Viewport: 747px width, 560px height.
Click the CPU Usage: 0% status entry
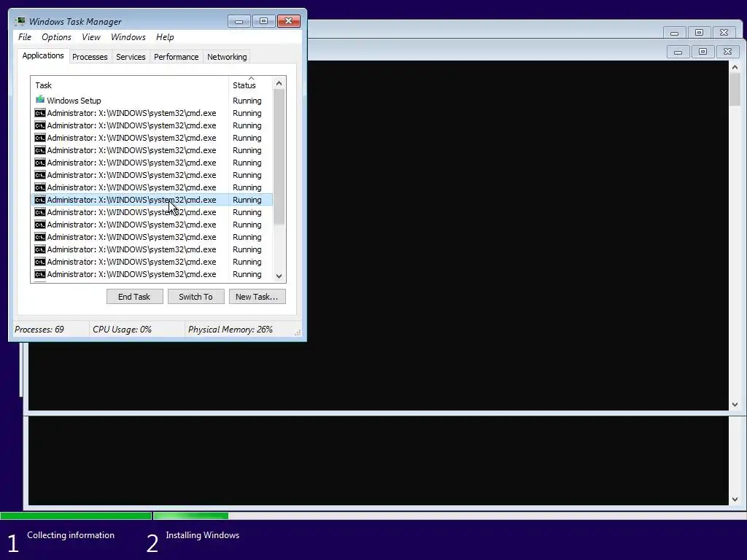coord(122,330)
